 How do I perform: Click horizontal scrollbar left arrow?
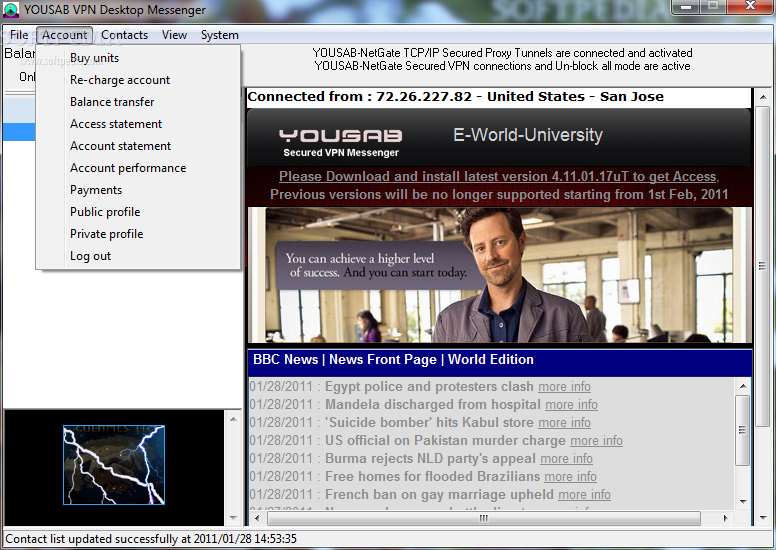point(256,518)
